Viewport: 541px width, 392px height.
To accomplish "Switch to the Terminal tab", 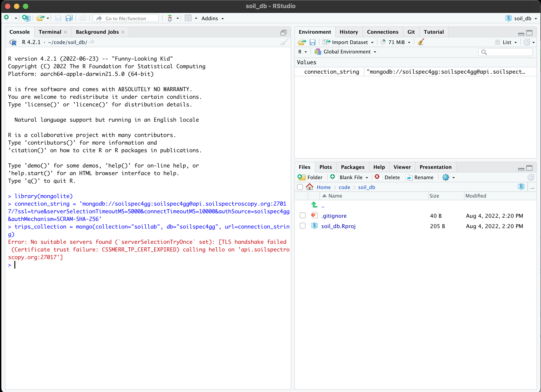I will pos(50,32).
